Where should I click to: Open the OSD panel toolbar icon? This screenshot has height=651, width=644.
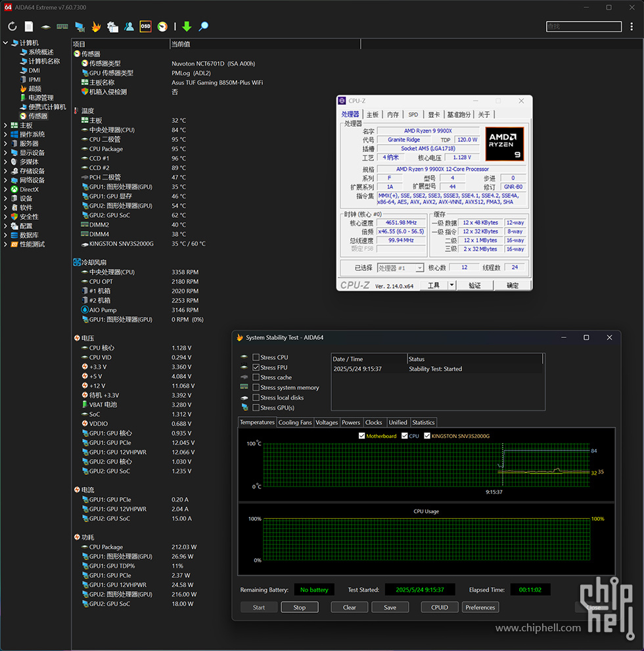146,26
